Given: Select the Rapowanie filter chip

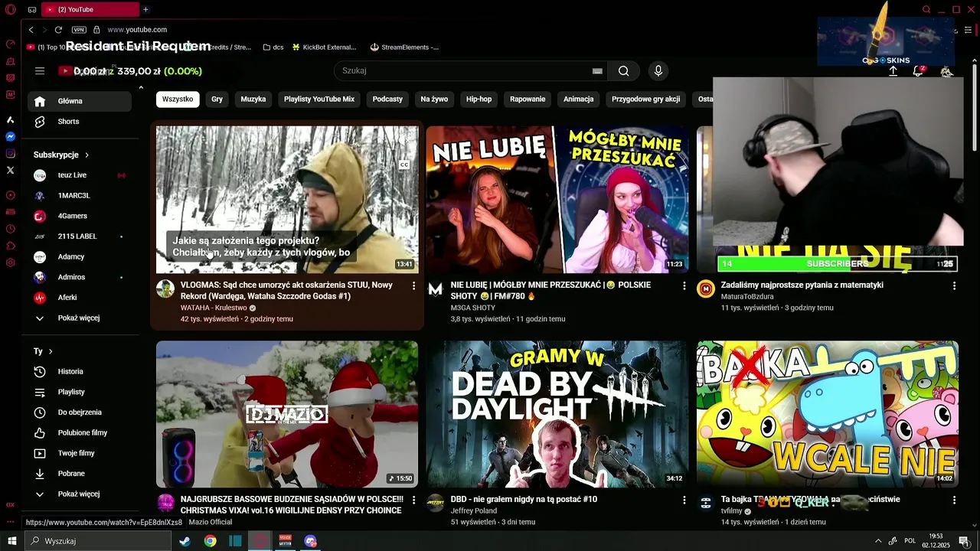Looking at the screenshot, I should pyautogui.click(x=528, y=99).
